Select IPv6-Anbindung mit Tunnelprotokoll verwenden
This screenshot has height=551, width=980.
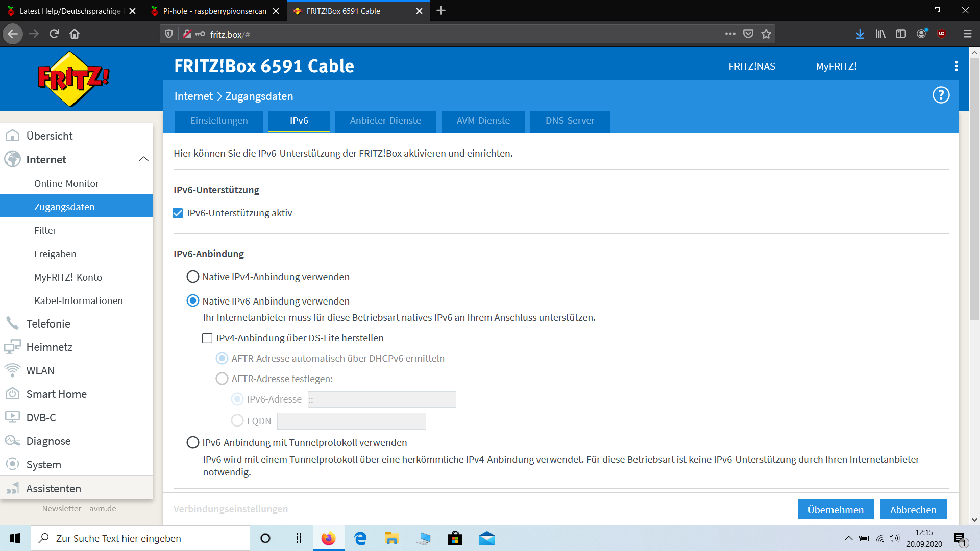(192, 442)
